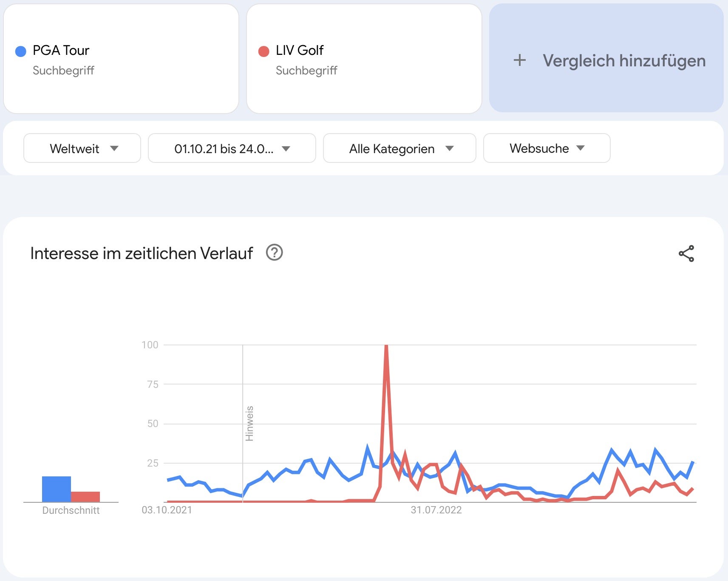Screen dimensions: 728x581
Task: Click the Interesse im zeitlichen Verlauf heading
Action: (x=142, y=253)
